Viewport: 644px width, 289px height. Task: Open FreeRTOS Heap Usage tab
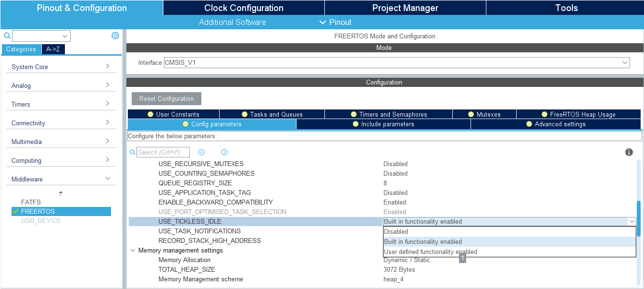579,114
